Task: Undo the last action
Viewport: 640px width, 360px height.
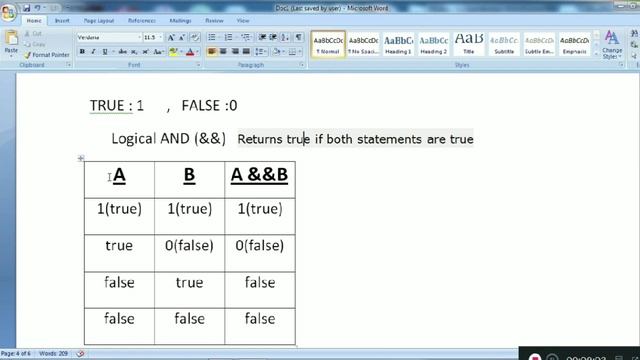Action: click(x=38, y=8)
